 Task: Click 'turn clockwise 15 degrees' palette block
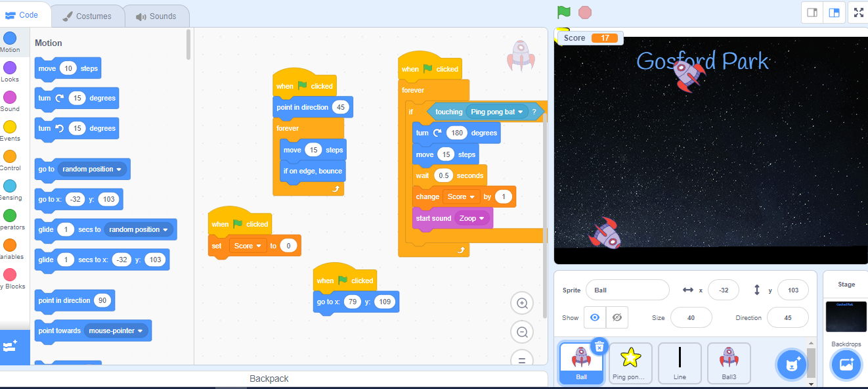coord(77,99)
